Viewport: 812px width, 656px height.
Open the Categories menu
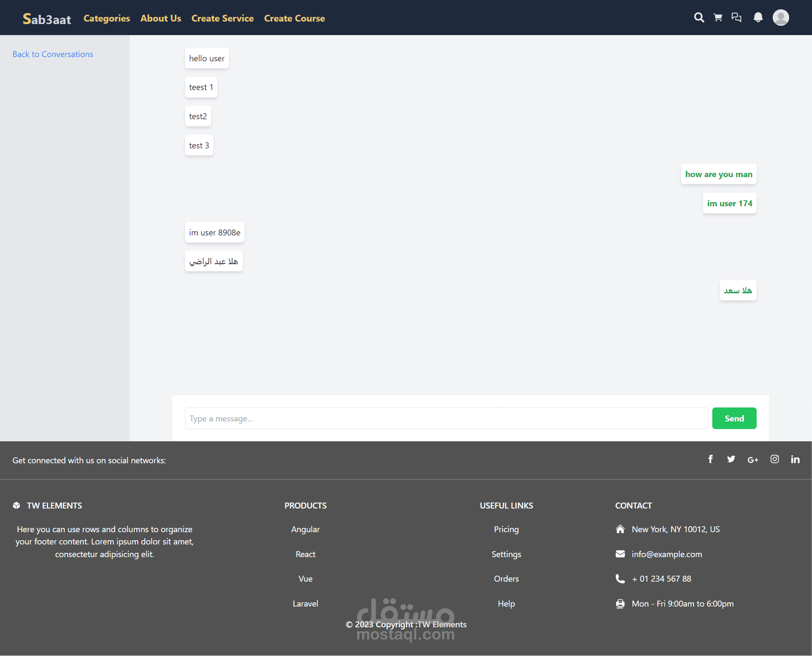pyautogui.click(x=106, y=18)
